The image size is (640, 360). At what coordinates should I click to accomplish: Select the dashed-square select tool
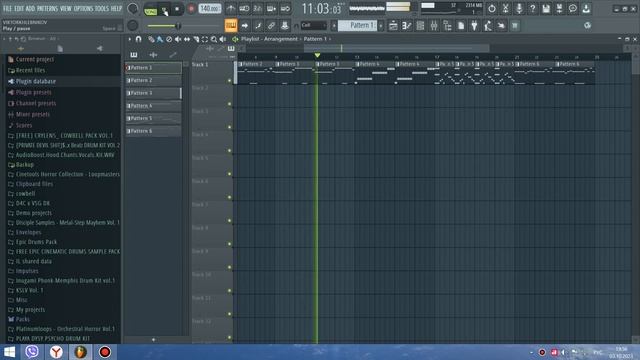205,39
